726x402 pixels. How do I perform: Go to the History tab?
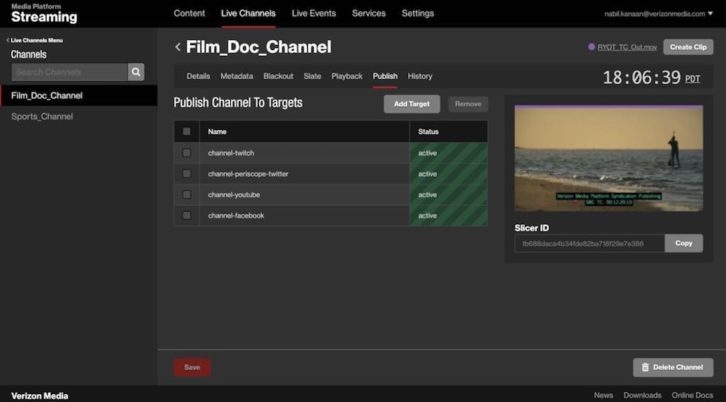[420, 76]
